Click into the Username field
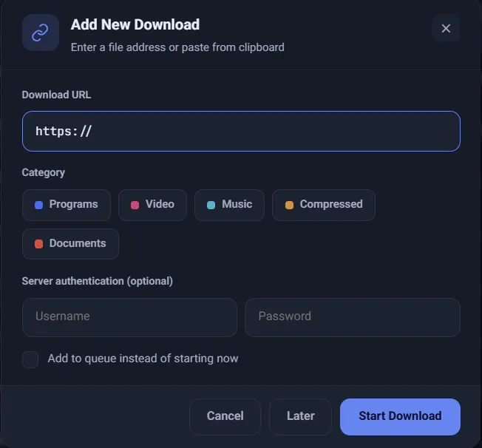482x448 pixels. point(129,317)
